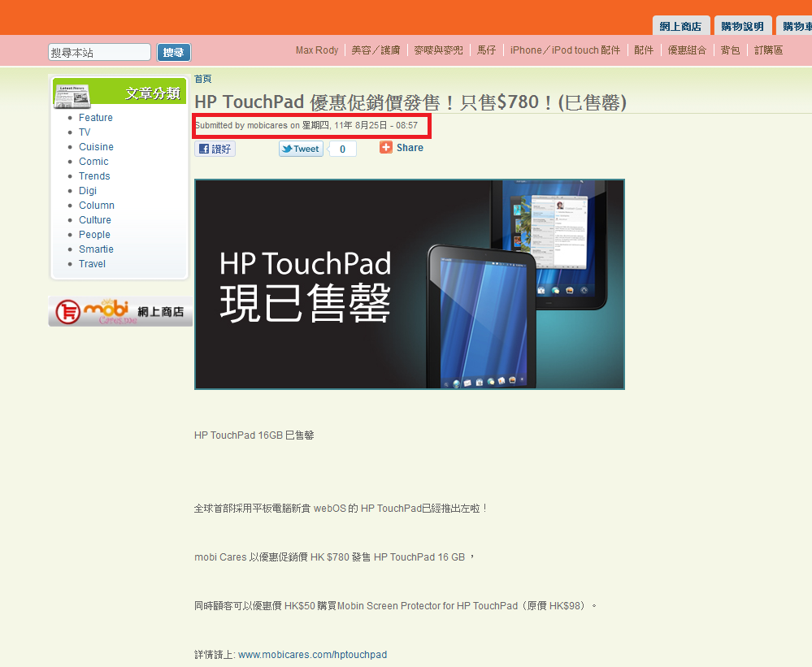This screenshot has height=667, width=812.
Task: Open the orange plus Share button
Action: coord(402,148)
